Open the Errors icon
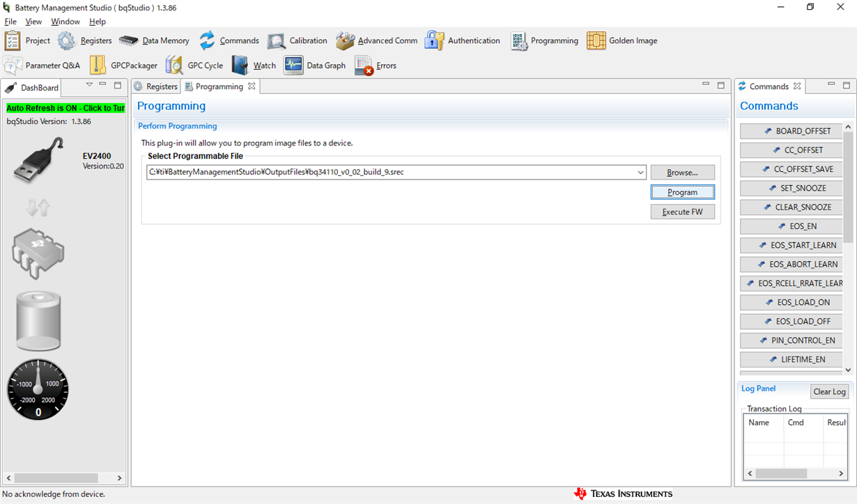This screenshot has width=857, height=504. pyautogui.click(x=364, y=65)
